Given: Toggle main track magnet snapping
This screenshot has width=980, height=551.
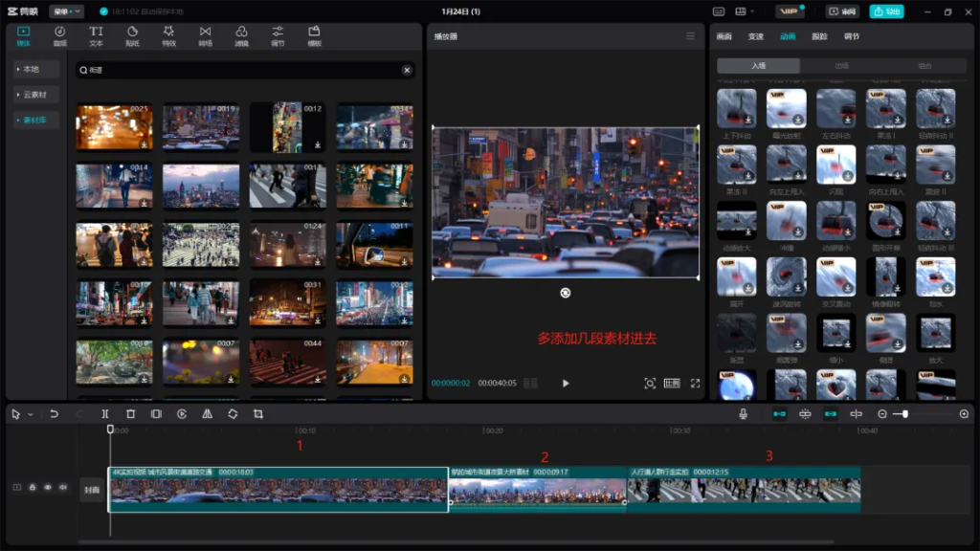Looking at the screenshot, I should click(x=779, y=414).
